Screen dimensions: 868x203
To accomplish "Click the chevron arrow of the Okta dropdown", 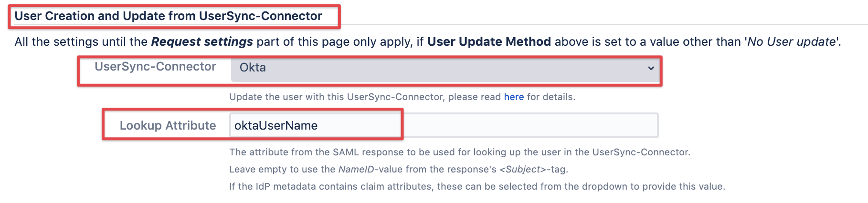I will tap(651, 68).
